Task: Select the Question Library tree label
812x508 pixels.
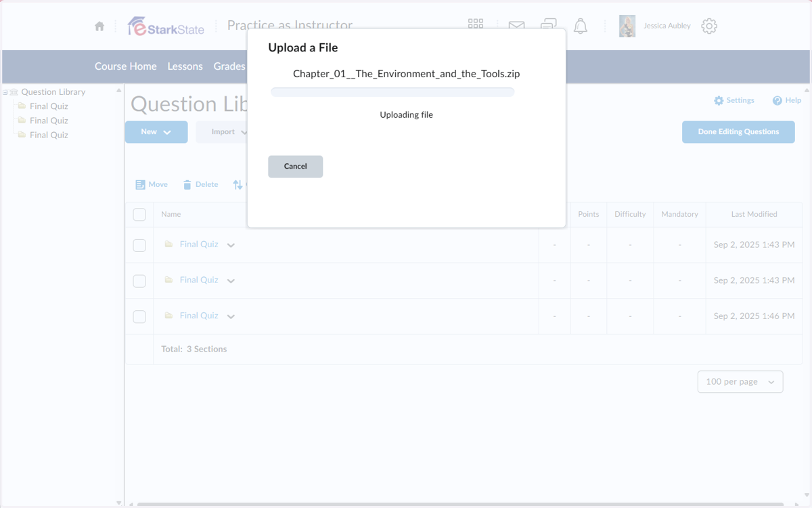Action: tap(53, 92)
